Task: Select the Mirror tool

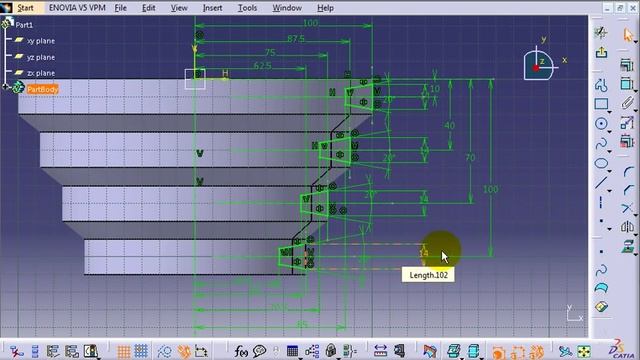Action: (x=627, y=227)
